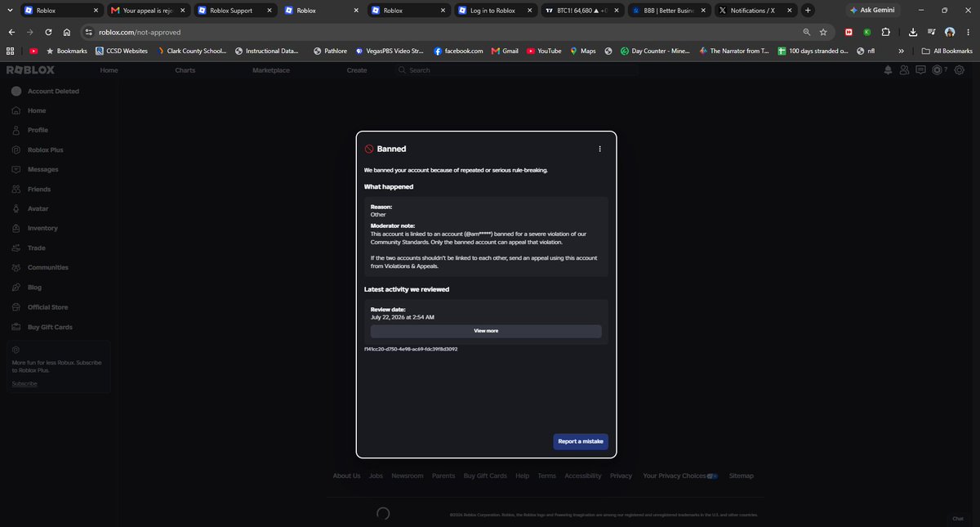Open the Extensions puzzle-piece icon

(x=885, y=32)
